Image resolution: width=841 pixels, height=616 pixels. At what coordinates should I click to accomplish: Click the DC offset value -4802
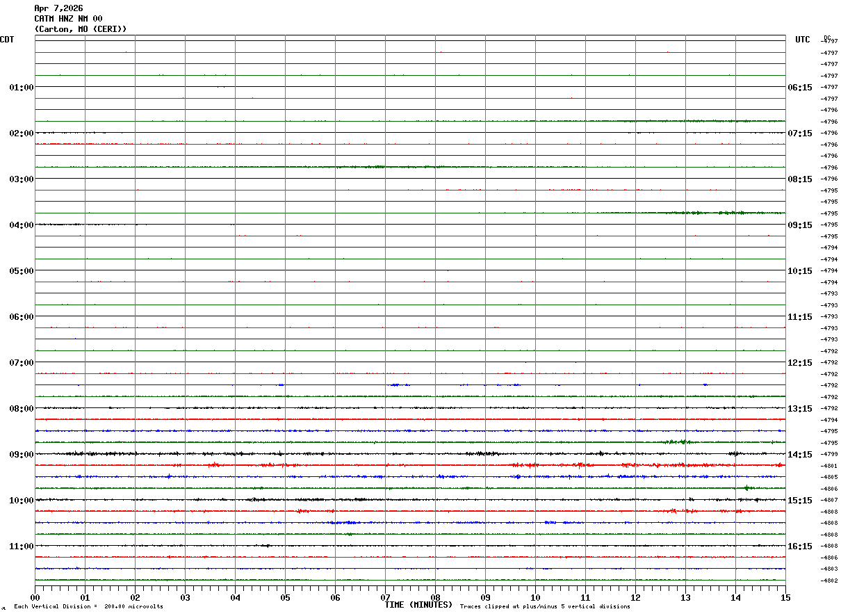point(829,581)
